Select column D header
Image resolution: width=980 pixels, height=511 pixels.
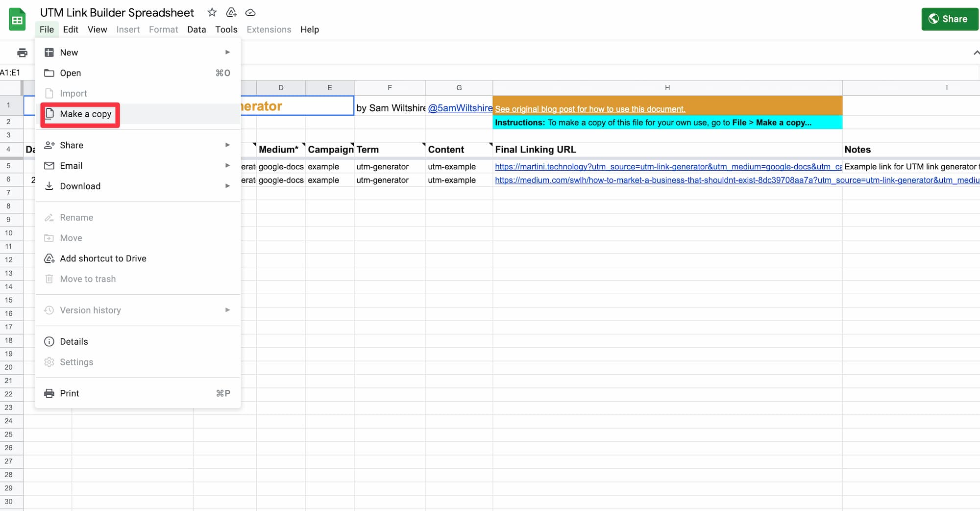281,88
